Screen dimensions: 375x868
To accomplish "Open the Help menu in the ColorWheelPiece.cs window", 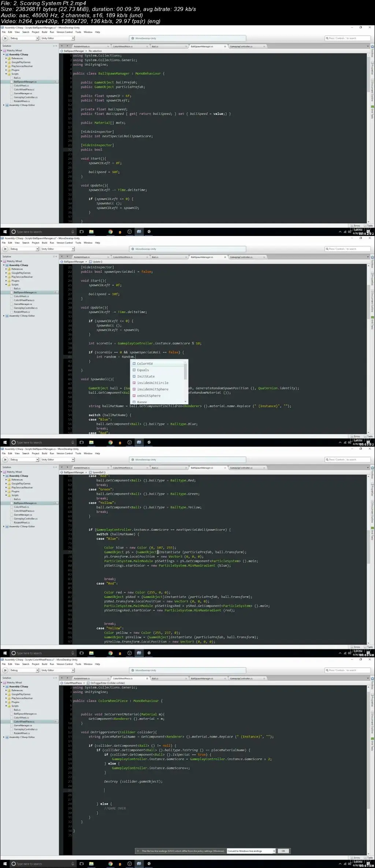I will coord(97,664).
